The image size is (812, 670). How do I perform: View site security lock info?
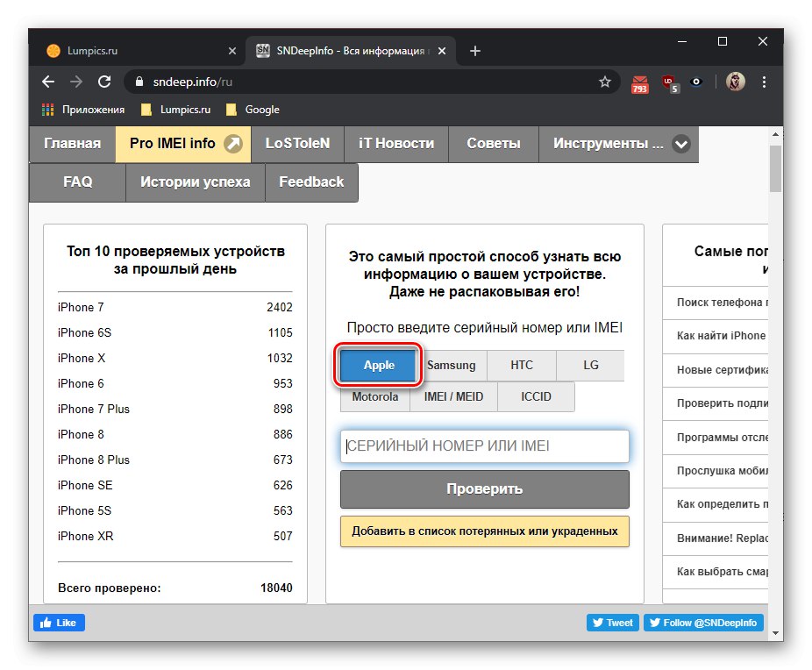click(x=139, y=82)
